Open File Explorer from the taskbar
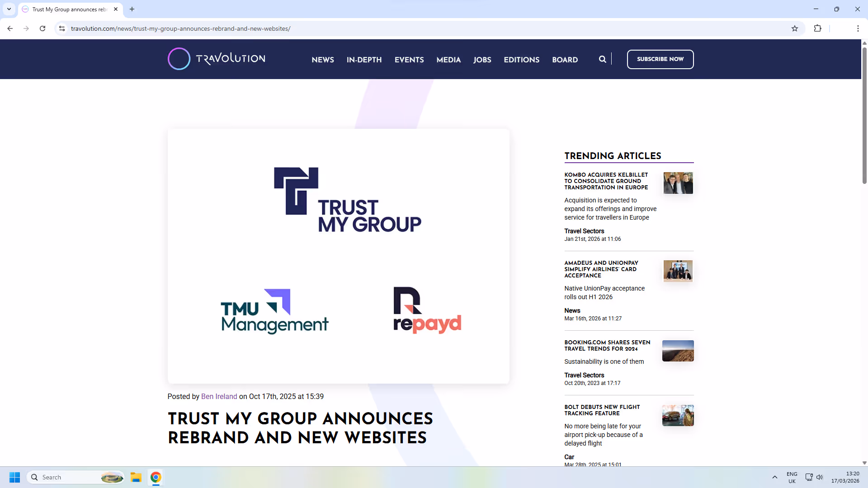This screenshot has height=488, width=868. [136, 477]
